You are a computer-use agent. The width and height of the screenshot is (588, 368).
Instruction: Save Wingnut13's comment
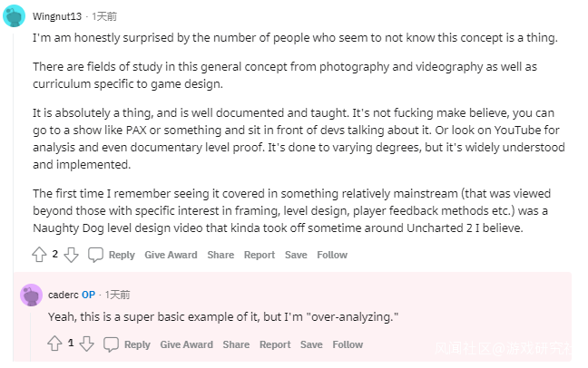point(296,256)
